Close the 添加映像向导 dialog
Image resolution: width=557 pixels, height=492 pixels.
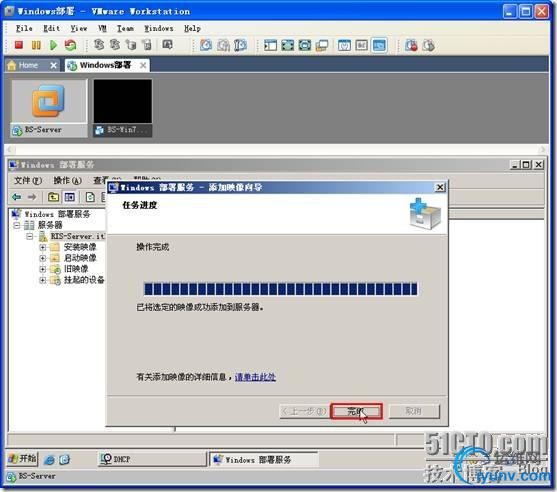[440, 187]
